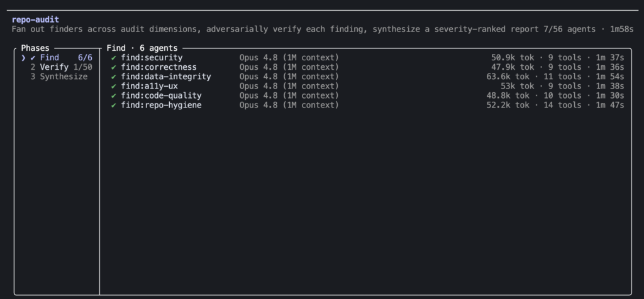Click the Verify 1/50 progress counter

tap(83, 67)
